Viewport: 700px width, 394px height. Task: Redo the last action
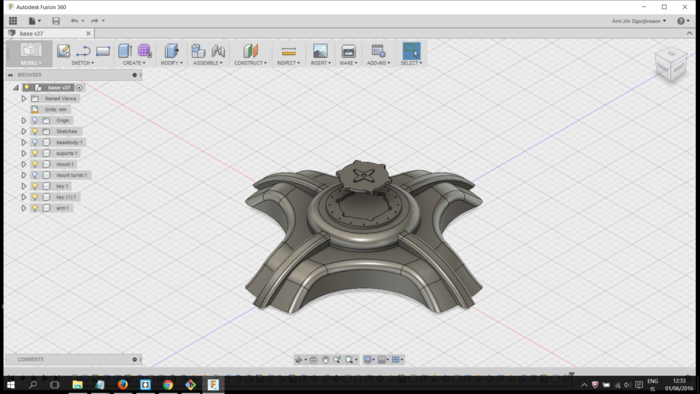click(x=94, y=21)
